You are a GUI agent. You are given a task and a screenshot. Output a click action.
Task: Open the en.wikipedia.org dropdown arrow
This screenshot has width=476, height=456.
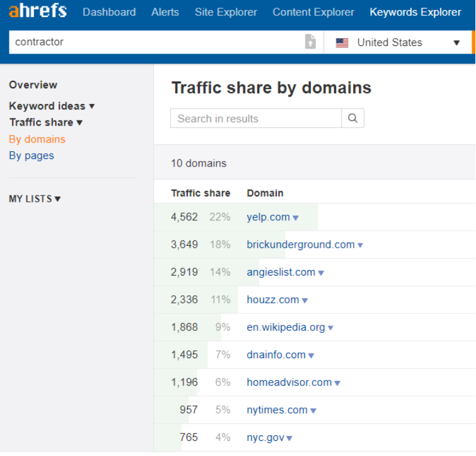330,328
